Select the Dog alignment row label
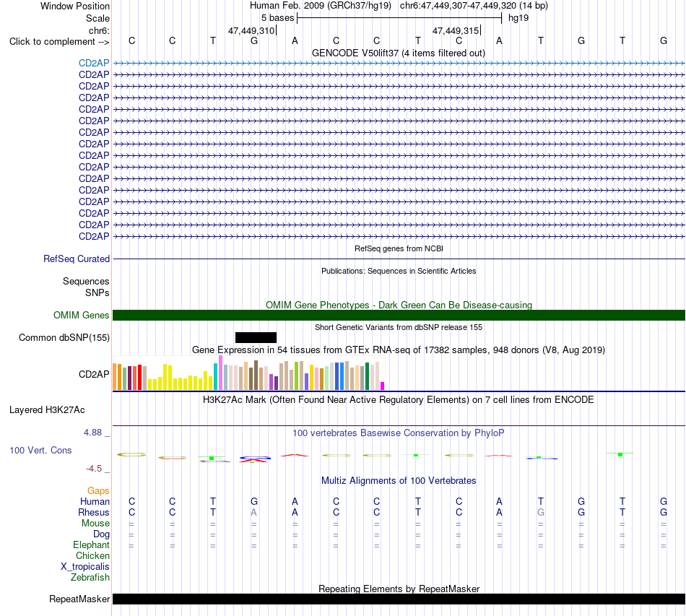 101,534
